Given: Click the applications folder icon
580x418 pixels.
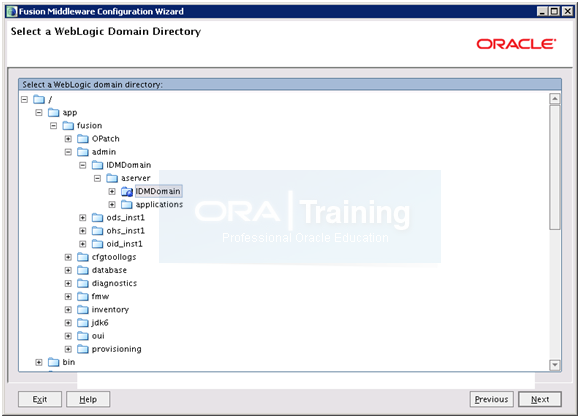Looking at the screenshot, I should [x=127, y=205].
